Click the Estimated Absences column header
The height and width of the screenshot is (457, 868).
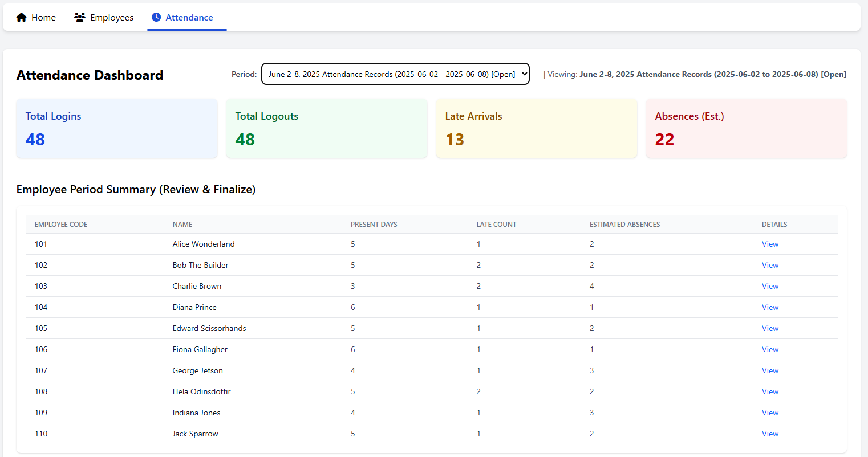pyautogui.click(x=624, y=225)
